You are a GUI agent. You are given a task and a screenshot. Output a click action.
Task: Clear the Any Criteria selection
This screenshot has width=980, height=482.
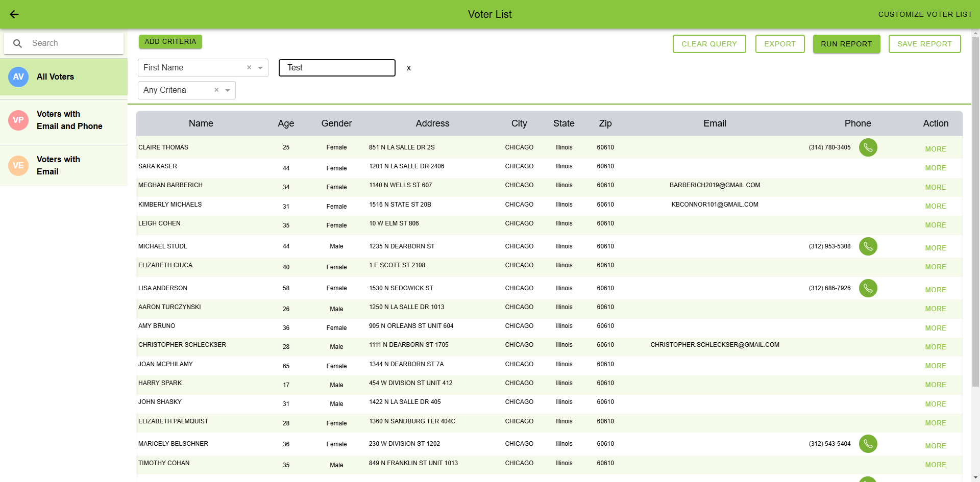coord(215,90)
